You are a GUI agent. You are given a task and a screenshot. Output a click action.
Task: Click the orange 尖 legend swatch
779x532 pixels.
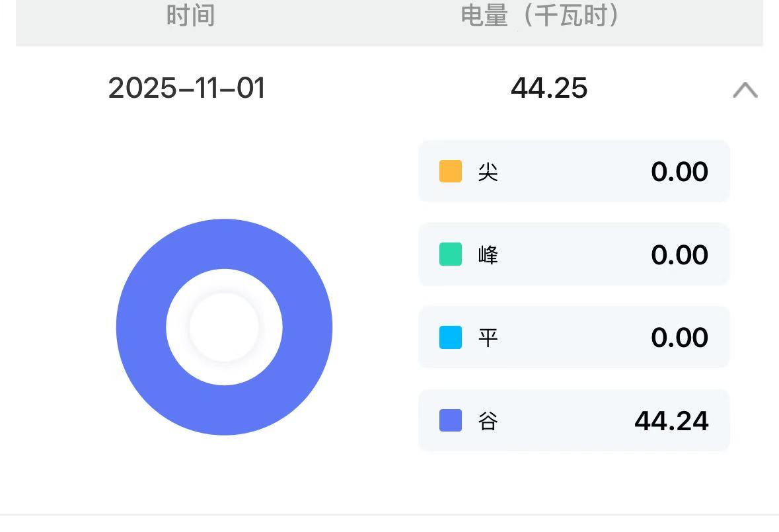coord(451,171)
